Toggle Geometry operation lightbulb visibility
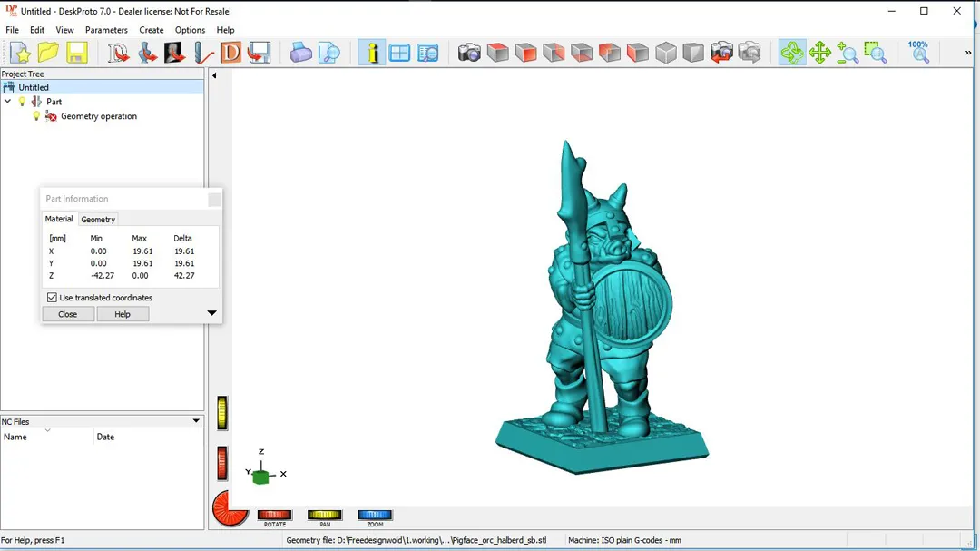 coord(36,116)
